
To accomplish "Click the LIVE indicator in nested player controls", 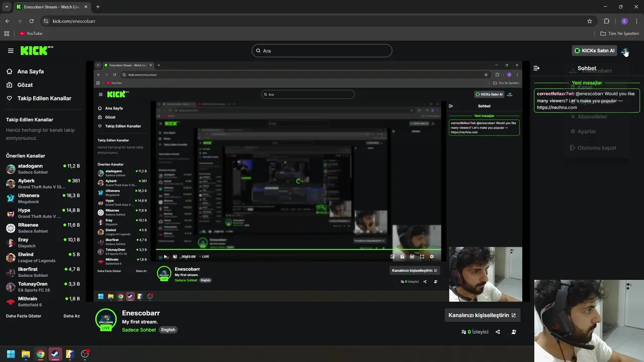I will [x=204, y=256].
